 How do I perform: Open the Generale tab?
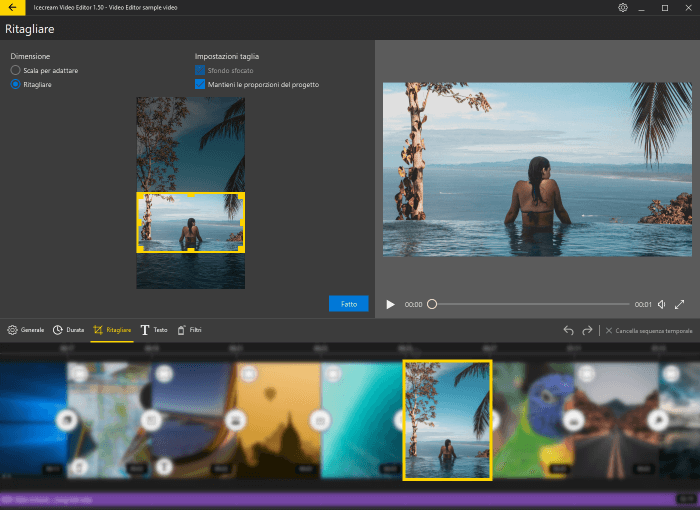pyautogui.click(x=26, y=330)
